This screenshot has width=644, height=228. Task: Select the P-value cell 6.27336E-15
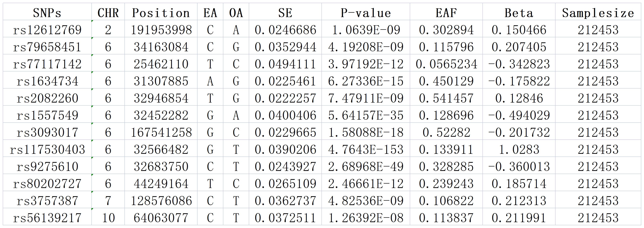click(x=365, y=81)
